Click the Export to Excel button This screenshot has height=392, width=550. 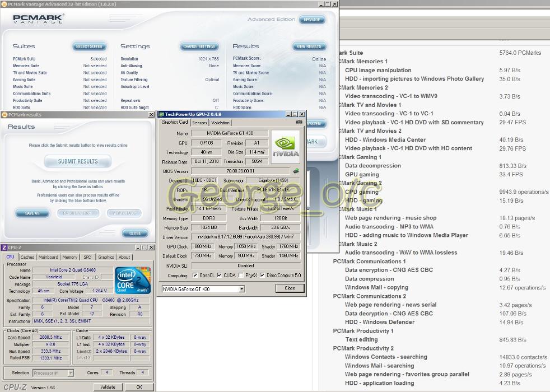coord(78,213)
